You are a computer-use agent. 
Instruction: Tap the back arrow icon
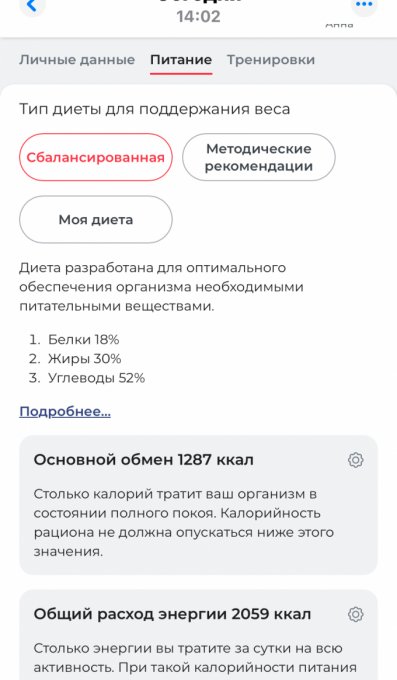tap(32, 5)
